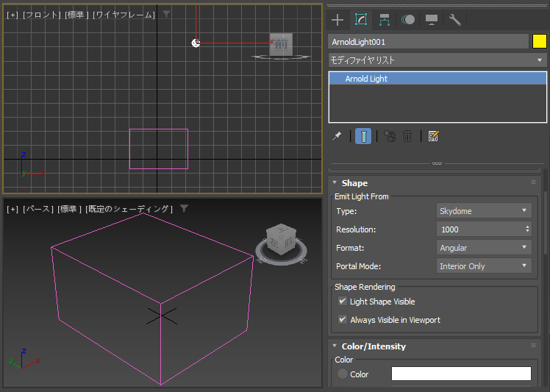Open the Type dropdown showing Skydome
This screenshot has width=550, height=392.
[484, 211]
